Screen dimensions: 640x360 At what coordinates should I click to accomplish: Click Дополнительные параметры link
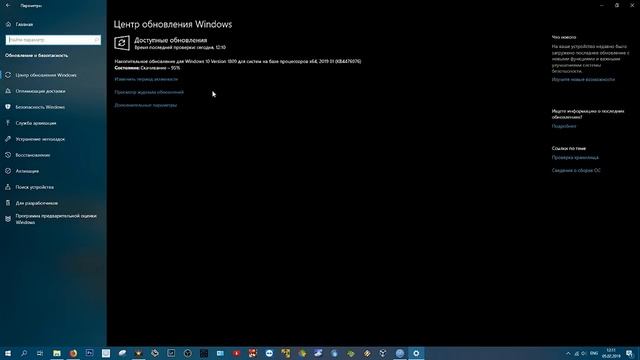click(x=146, y=105)
